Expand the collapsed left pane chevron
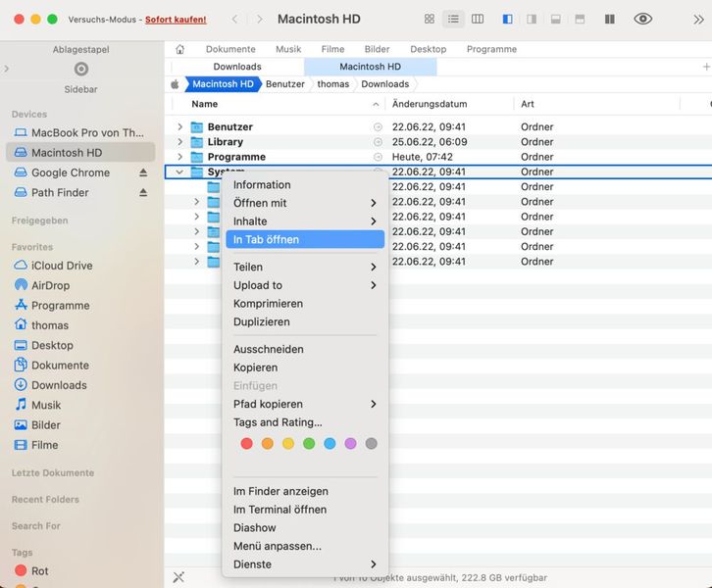Screen dimensions: 712x588 pos(6,69)
